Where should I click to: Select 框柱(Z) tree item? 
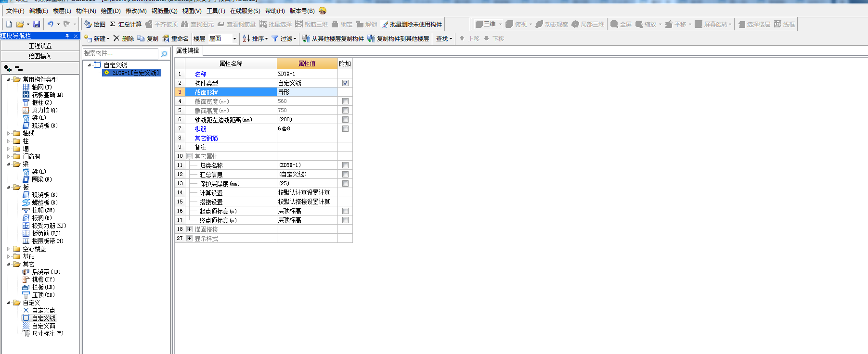coord(42,102)
